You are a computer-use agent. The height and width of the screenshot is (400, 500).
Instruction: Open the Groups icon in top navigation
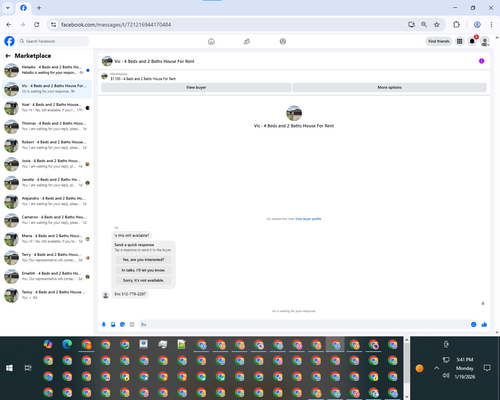click(x=283, y=41)
